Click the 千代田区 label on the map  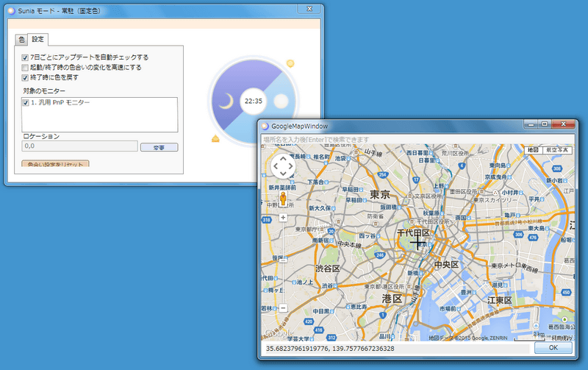click(x=413, y=232)
